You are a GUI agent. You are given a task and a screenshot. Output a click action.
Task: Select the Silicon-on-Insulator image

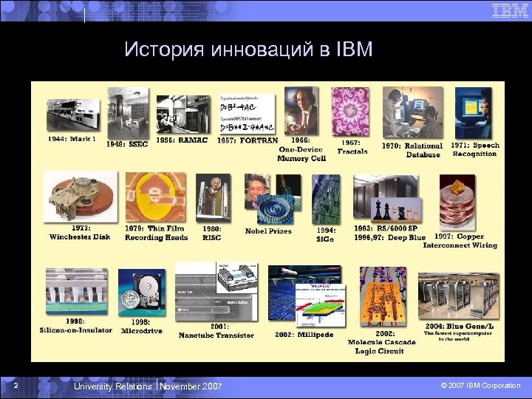[x=77, y=291]
